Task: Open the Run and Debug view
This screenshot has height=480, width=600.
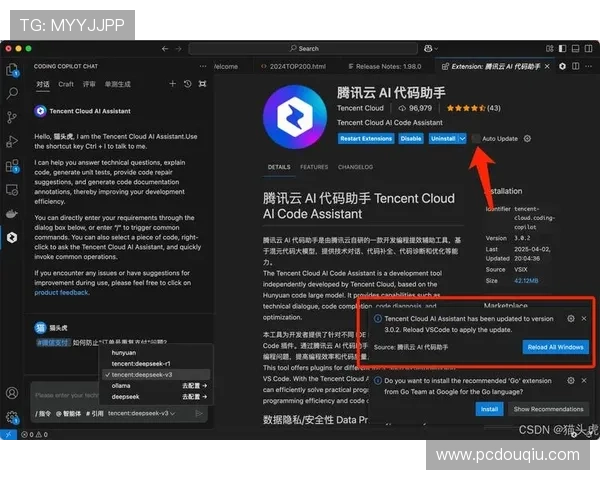Action: 12,141
